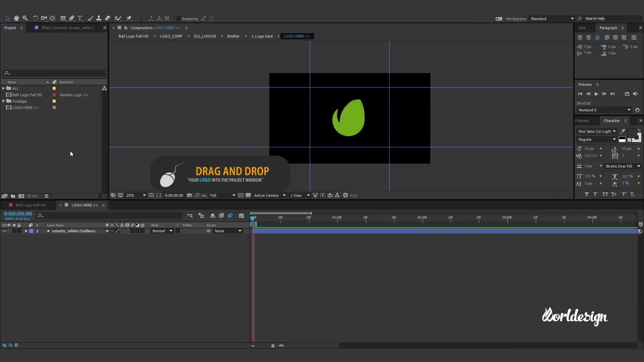Select the Hand tool for panning
Viewport: 644px width, 362px height.
(x=16, y=18)
